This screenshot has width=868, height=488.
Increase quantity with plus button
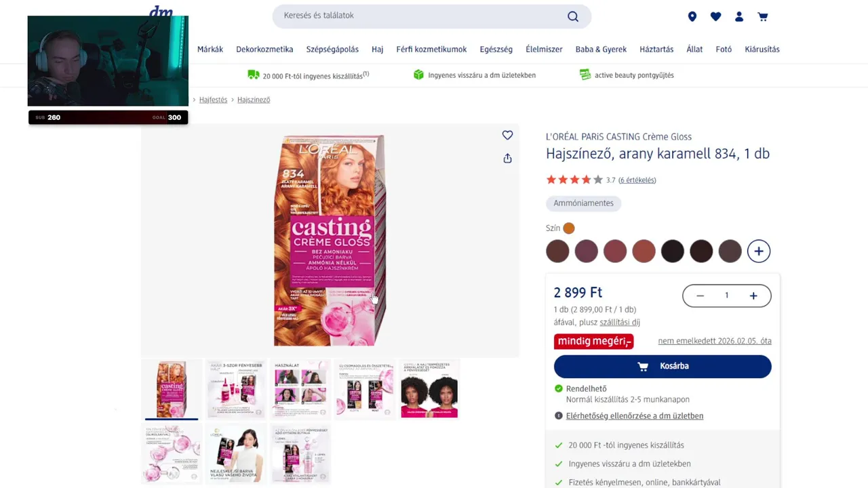(753, 296)
